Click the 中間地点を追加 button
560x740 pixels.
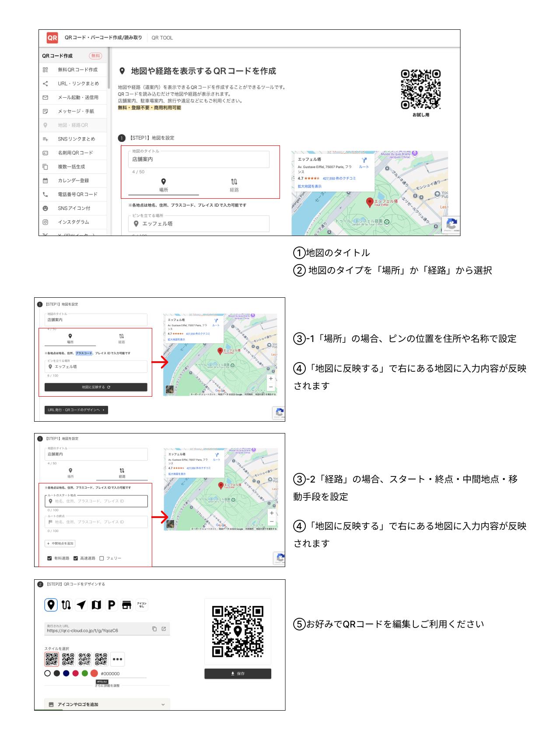pos(60,543)
